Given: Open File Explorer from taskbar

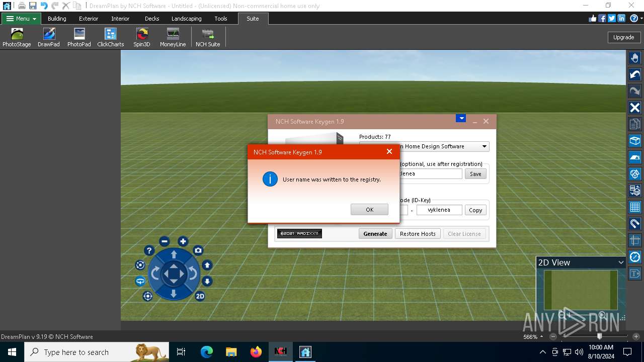Looking at the screenshot, I should click(231, 352).
